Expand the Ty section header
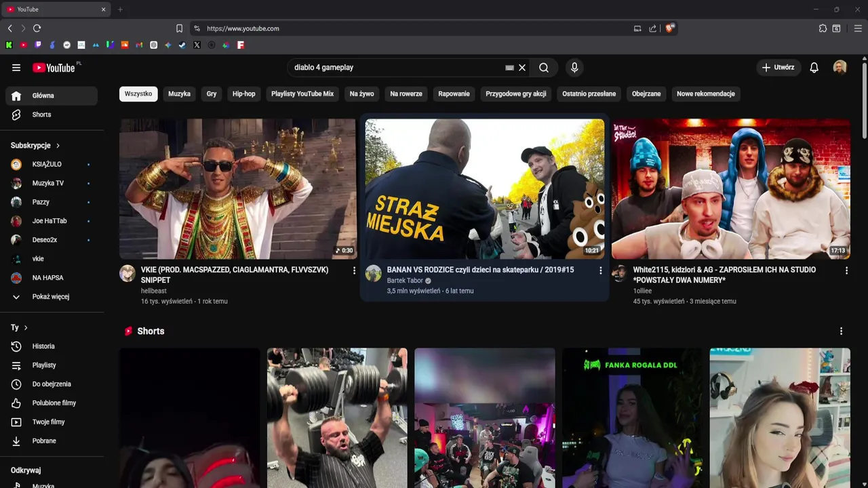This screenshot has height=488, width=868. (19, 327)
